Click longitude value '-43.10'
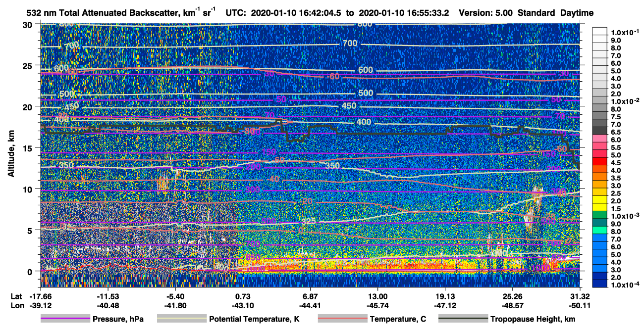 tap(242, 305)
